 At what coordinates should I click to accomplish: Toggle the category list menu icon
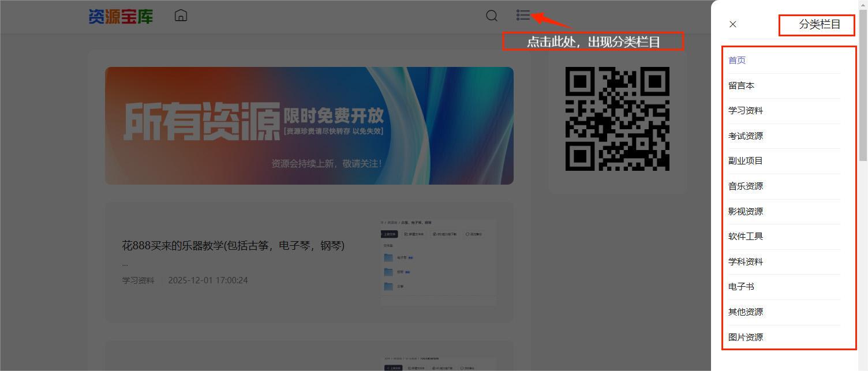(523, 16)
